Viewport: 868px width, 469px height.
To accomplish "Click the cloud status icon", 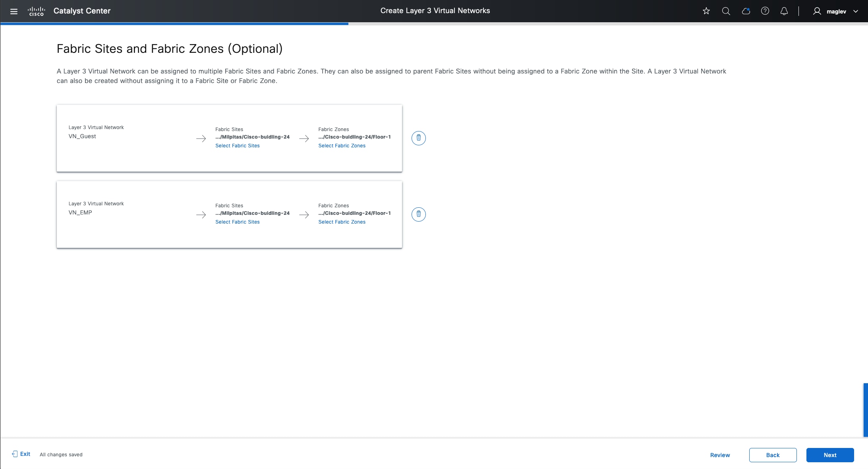I will coord(746,11).
